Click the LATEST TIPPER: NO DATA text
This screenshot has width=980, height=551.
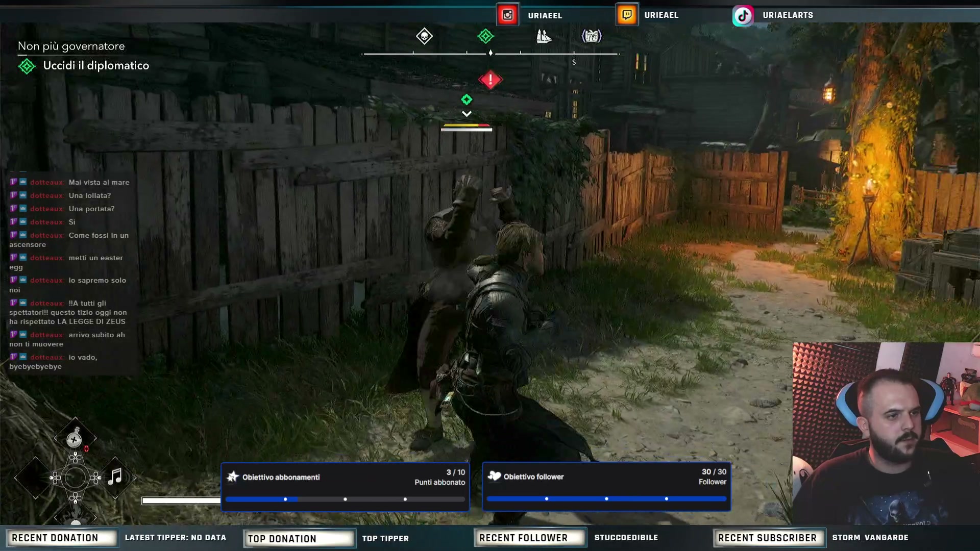click(x=176, y=538)
